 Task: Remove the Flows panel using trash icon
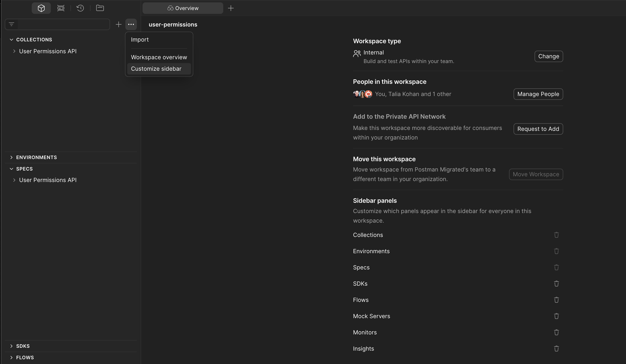coord(556,300)
